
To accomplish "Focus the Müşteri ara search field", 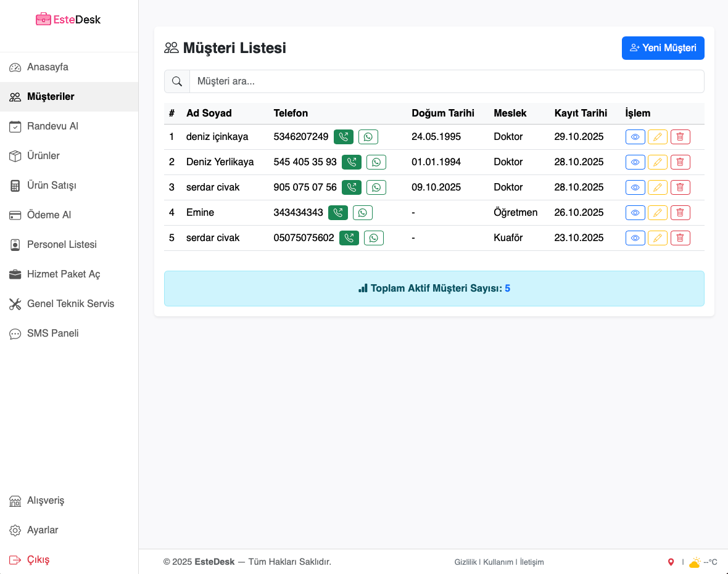I will (446, 81).
